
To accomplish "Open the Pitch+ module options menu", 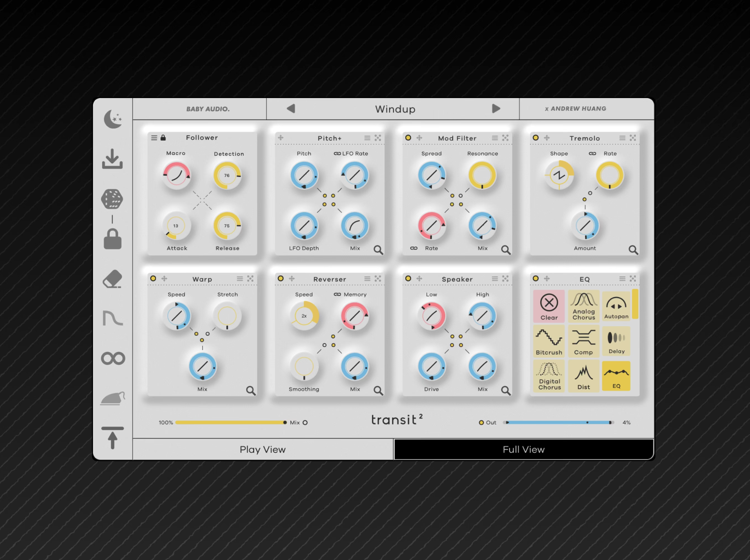I will pos(367,138).
